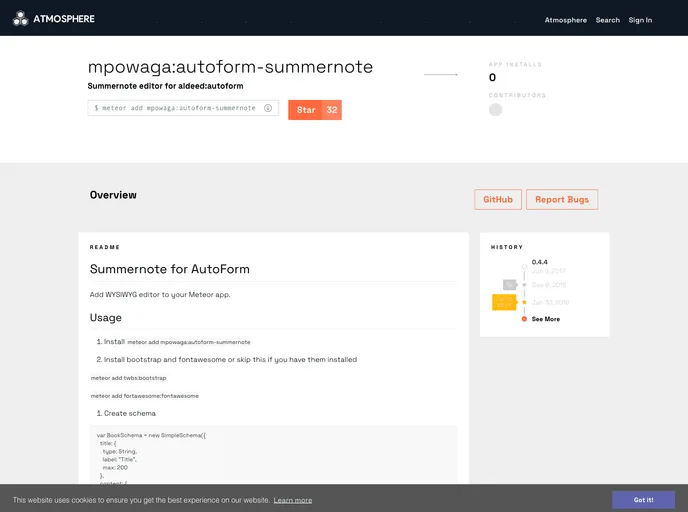
Task: Click the info icon in the meteor add field
Action: tap(268, 108)
